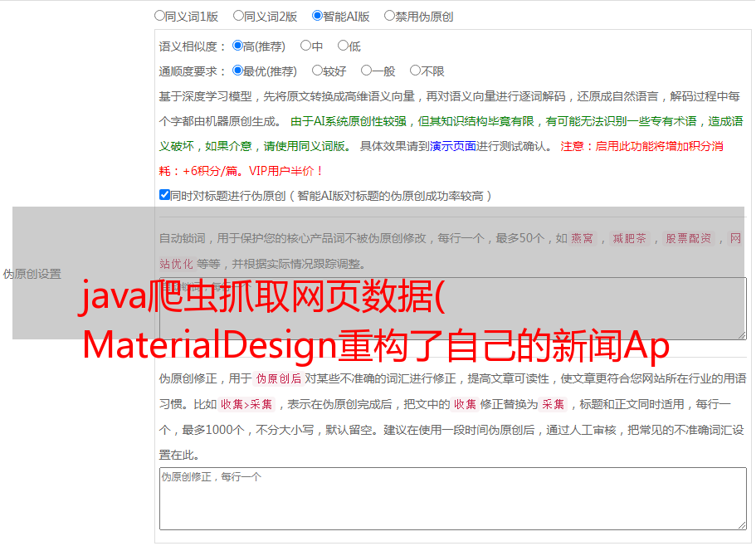Select 禁用伪原创 to disable rewriting
756x546 pixels.
tap(389, 15)
